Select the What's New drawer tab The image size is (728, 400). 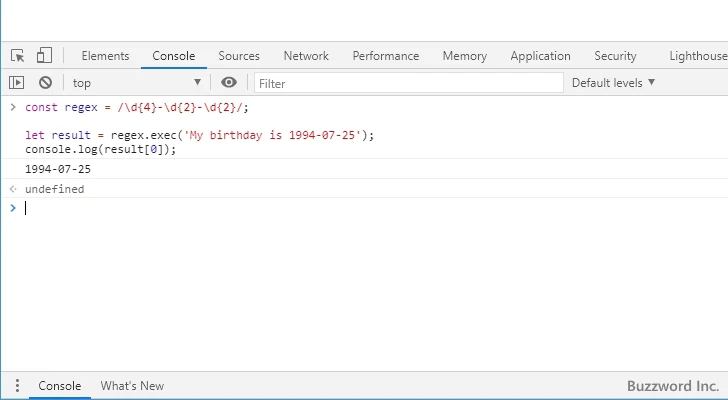(x=132, y=386)
